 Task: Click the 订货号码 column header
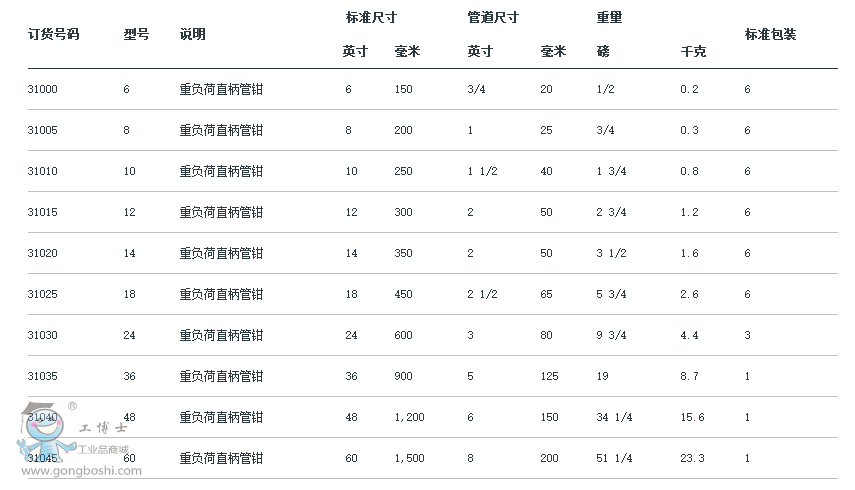53,34
